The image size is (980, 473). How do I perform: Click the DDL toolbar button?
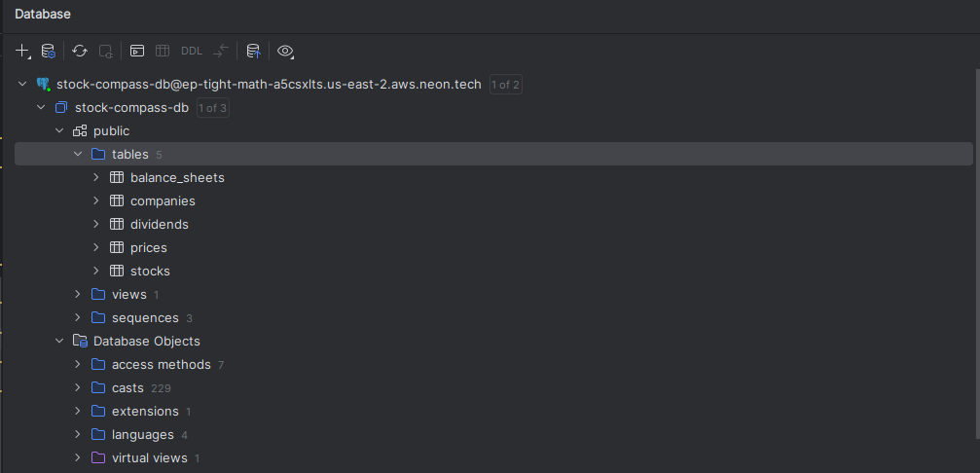[x=192, y=51]
